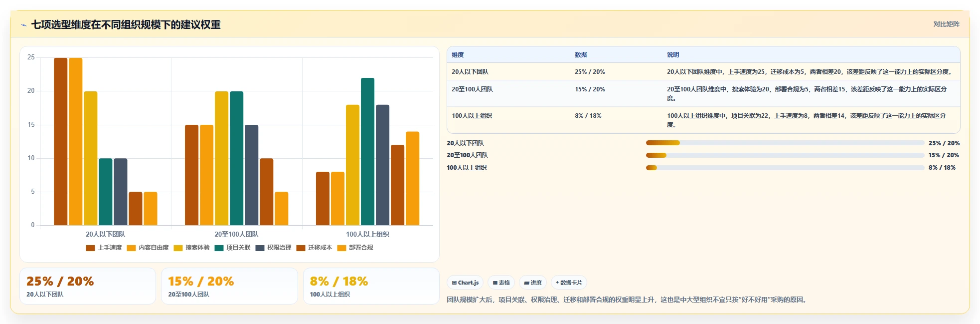The image size is (980, 324).
Task: Open the 15% / 20% stat card
Action: pos(229,286)
